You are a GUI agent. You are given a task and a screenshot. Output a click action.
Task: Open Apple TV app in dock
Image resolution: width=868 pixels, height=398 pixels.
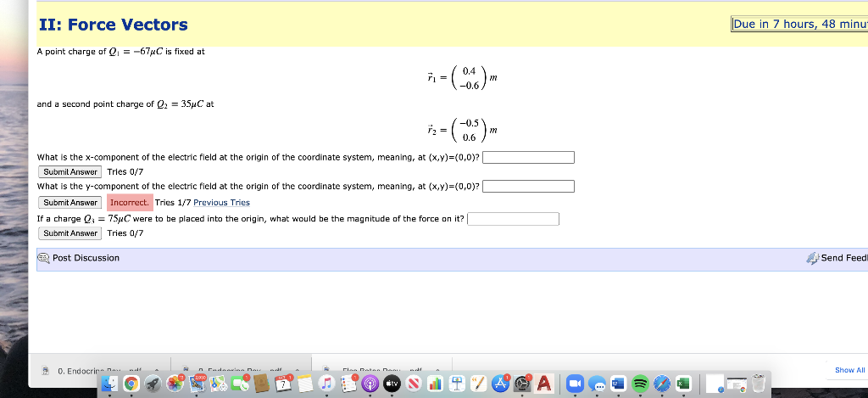(392, 384)
